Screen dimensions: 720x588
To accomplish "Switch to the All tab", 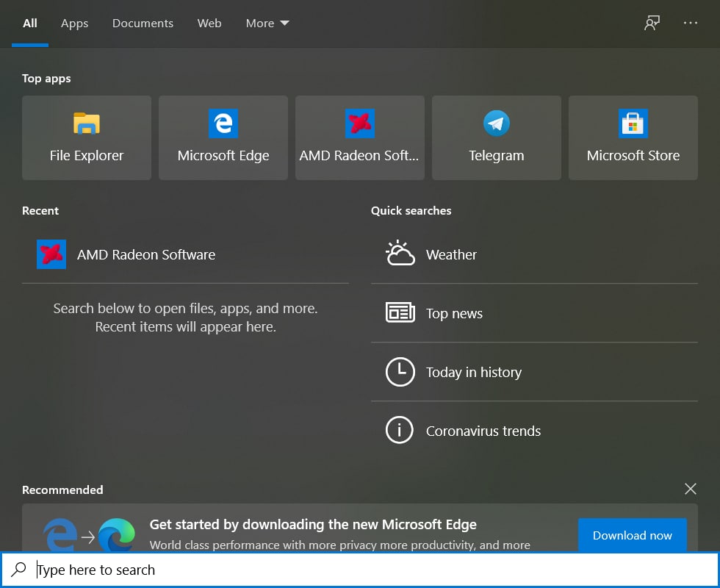I will tap(30, 24).
